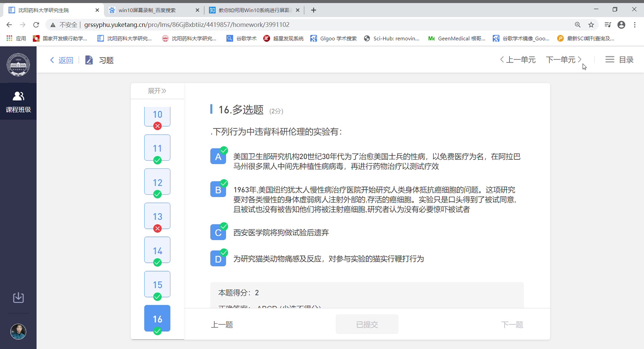Click the browser forward arrow
644x349 pixels.
tap(22, 25)
